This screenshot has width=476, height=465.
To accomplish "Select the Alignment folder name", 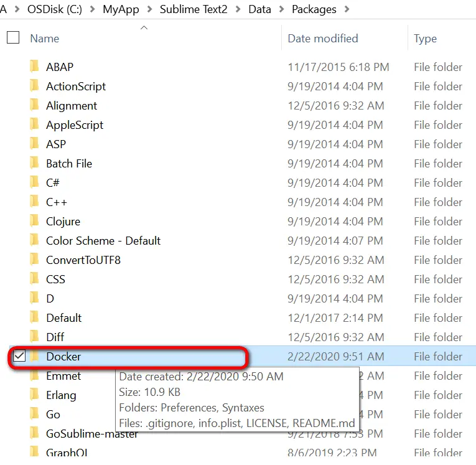I will (x=72, y=106).
